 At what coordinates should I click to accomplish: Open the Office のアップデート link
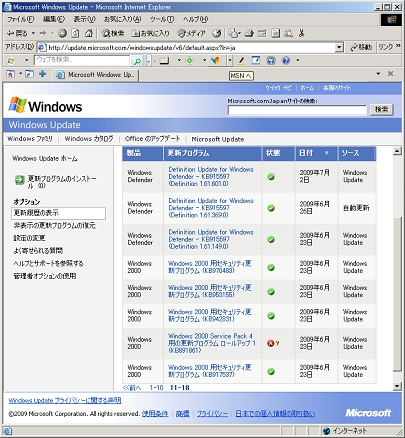pos(152,139)
